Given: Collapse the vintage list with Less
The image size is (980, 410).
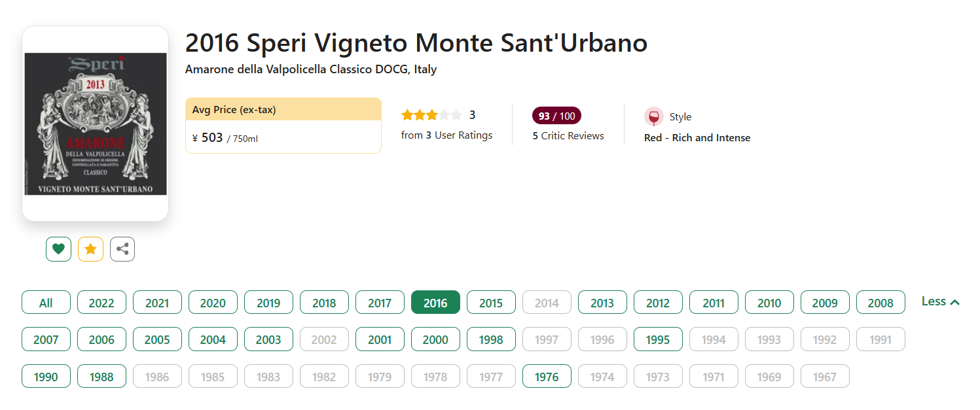Looking at the screenshot, I should click(x=940, y=301).
